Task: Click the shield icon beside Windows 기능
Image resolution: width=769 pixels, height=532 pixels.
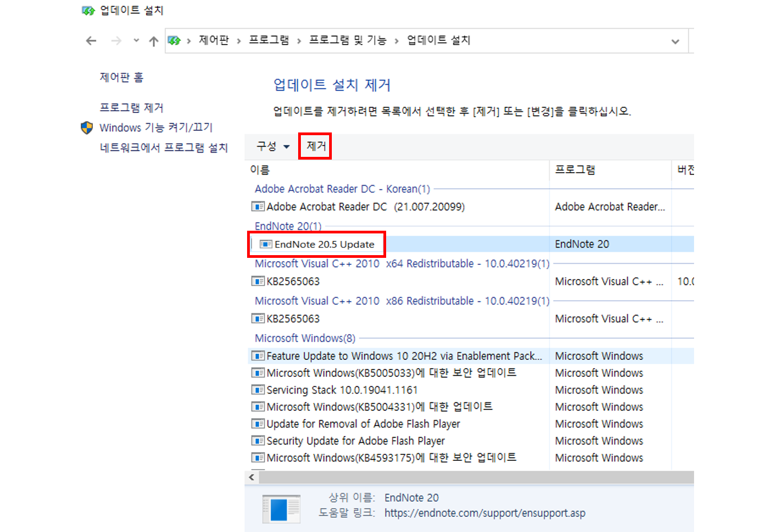Action: click(x=87, y=128)
